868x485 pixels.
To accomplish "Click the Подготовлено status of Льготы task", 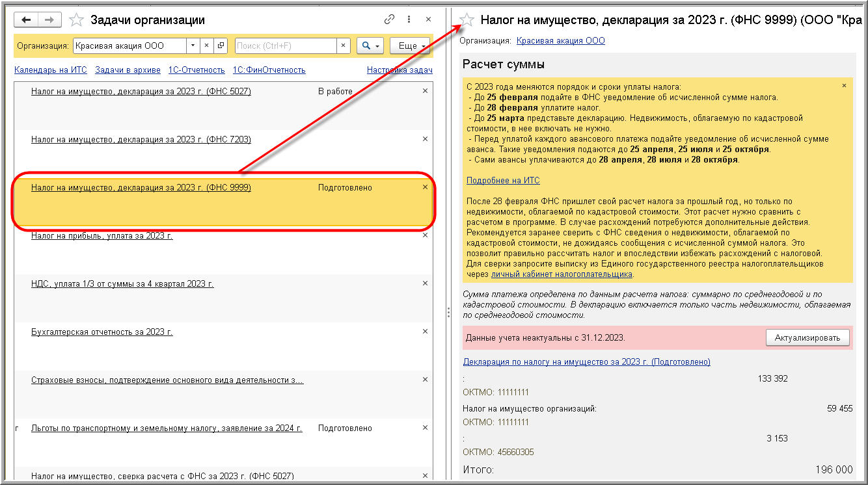I will click(x=345, y=428).
